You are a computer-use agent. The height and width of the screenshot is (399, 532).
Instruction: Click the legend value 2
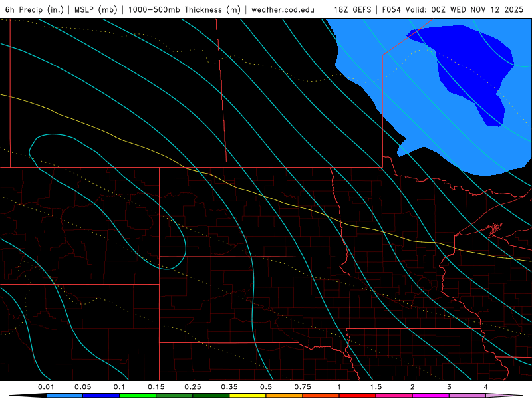click(x=412, y=387)
